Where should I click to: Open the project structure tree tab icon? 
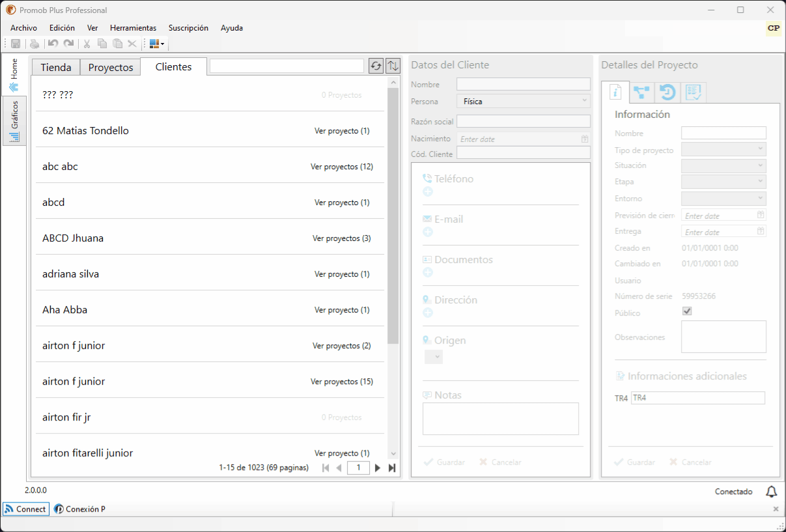point(642,92)
